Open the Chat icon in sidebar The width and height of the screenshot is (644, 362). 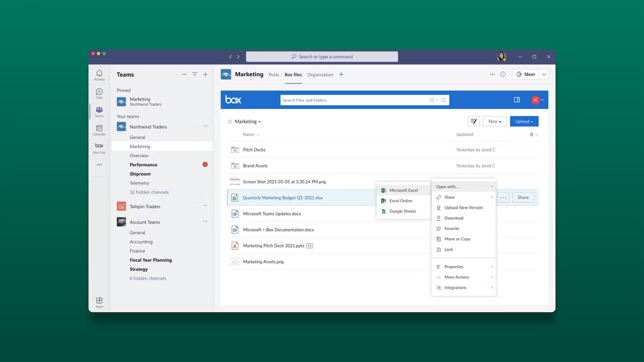[x=99, y=94]
